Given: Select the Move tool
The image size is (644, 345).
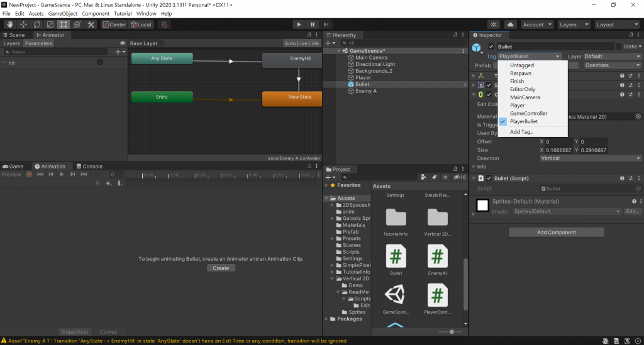Looking at the screenshot, I should pyautogui.click(x=23, y=25).
